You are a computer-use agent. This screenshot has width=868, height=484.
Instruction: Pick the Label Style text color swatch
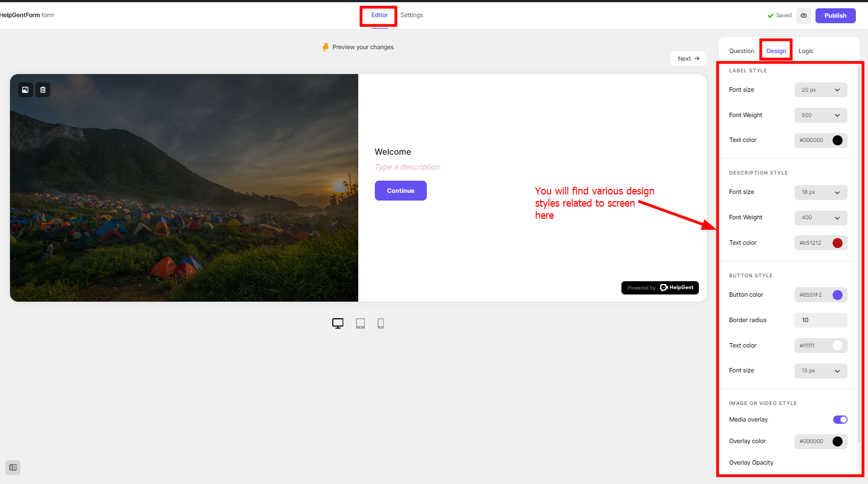click(x=838, y=140)
